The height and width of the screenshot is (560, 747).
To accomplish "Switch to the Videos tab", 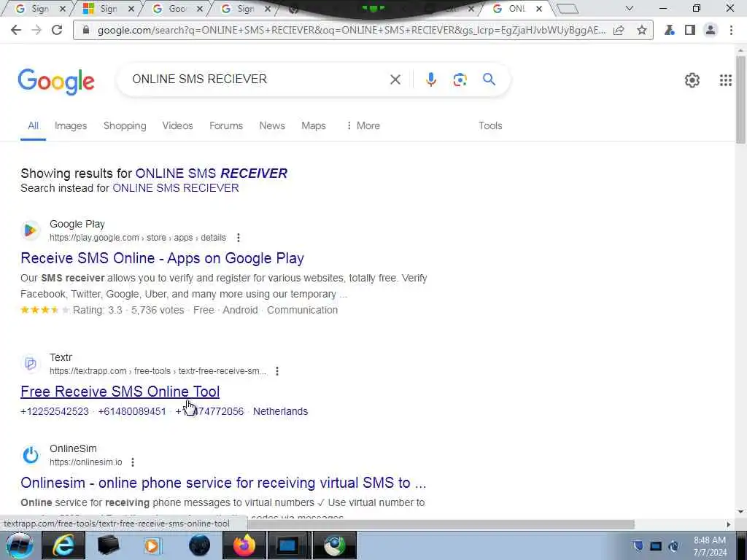I will coord(177,125).
